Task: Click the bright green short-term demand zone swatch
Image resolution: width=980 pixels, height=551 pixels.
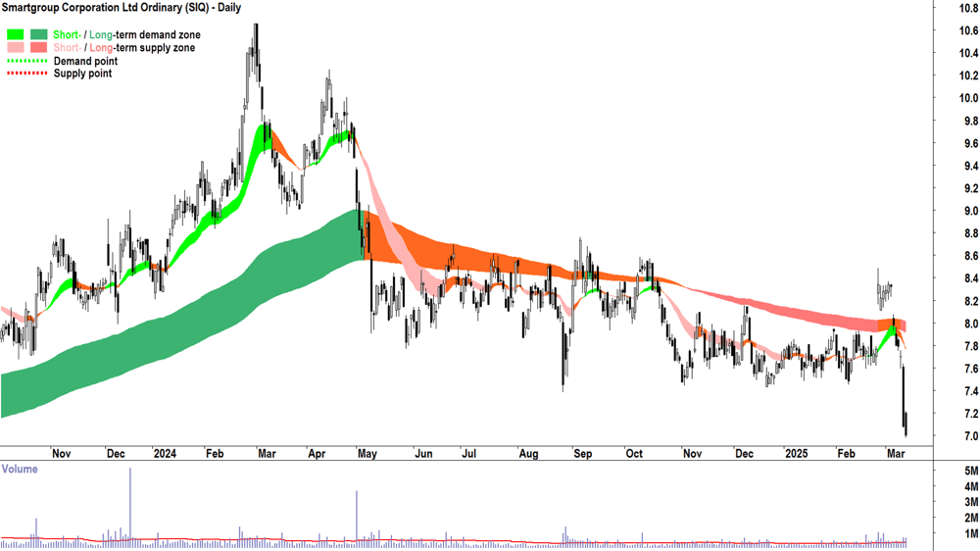Action: pyautogui.click(x=16, y=35)
